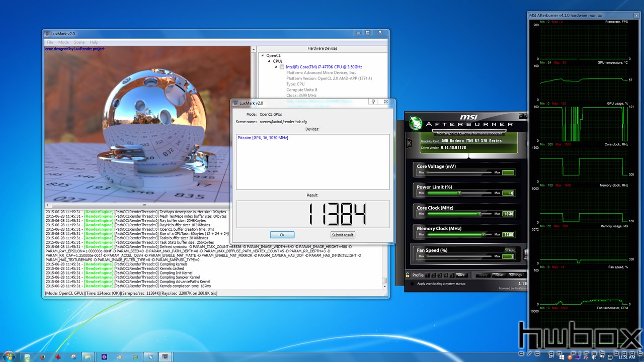Collapse the OpenCL tree node
644x362 pixels.
[262, 55]
